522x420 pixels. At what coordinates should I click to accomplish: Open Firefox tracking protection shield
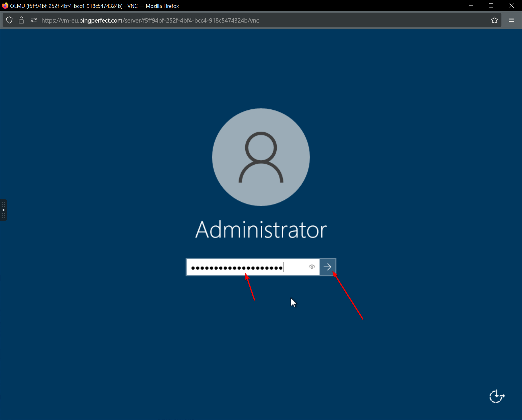(x=9, y=20)
